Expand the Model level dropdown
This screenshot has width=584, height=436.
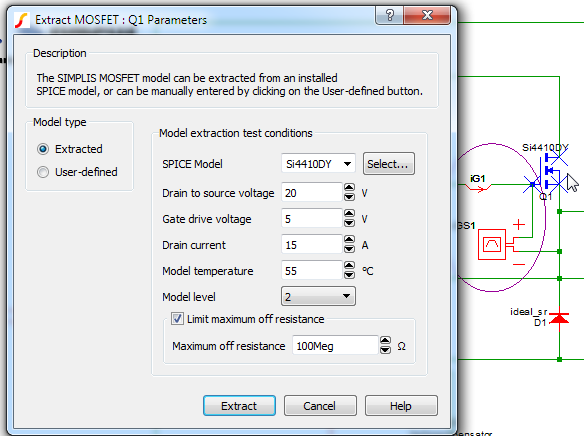pyautogui.click(x=318, y=296)
